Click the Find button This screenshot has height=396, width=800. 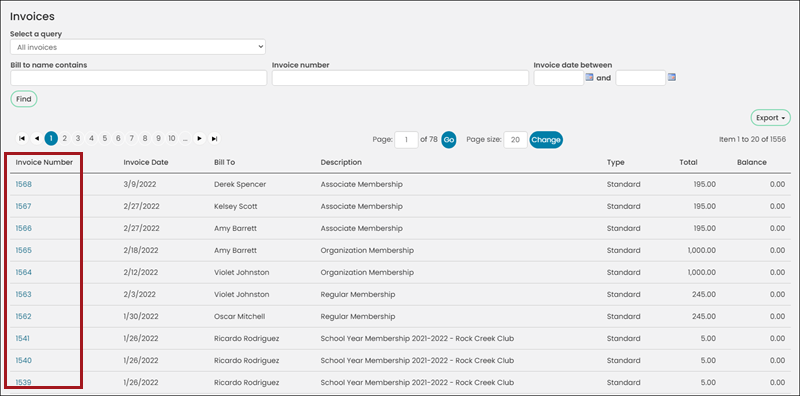tap(23, 99)
